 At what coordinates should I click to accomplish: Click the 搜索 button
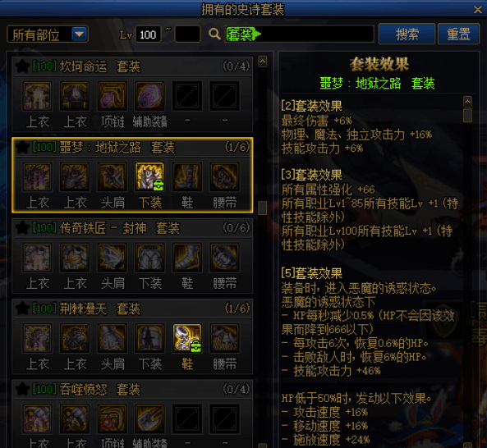[x=407, y=34]
